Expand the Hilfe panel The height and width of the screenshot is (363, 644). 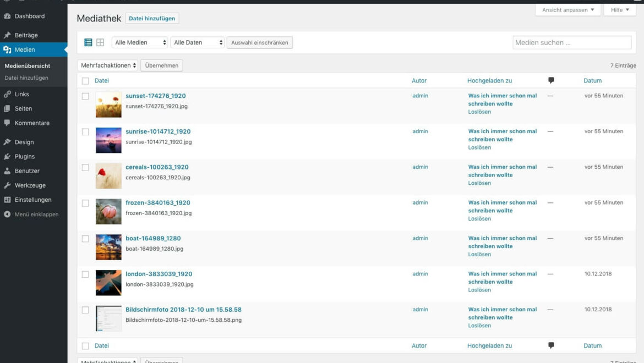pyautogui.click(x=620, y=10)
